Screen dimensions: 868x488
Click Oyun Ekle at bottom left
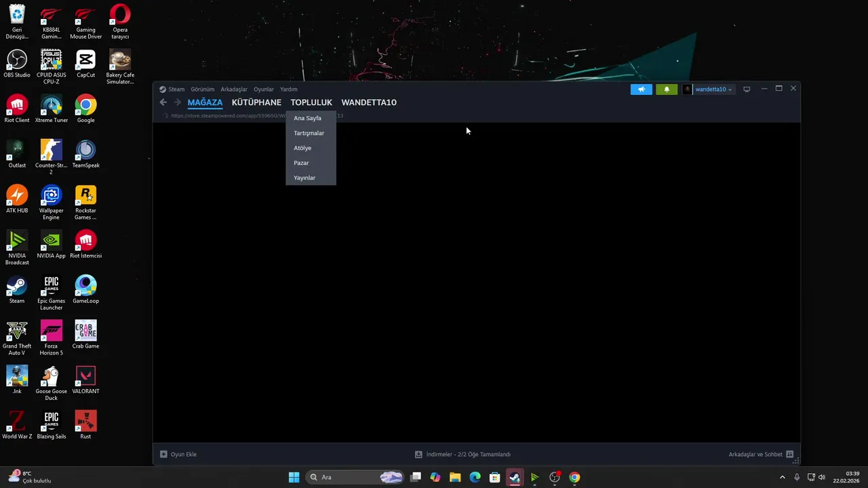pos(178,454)
